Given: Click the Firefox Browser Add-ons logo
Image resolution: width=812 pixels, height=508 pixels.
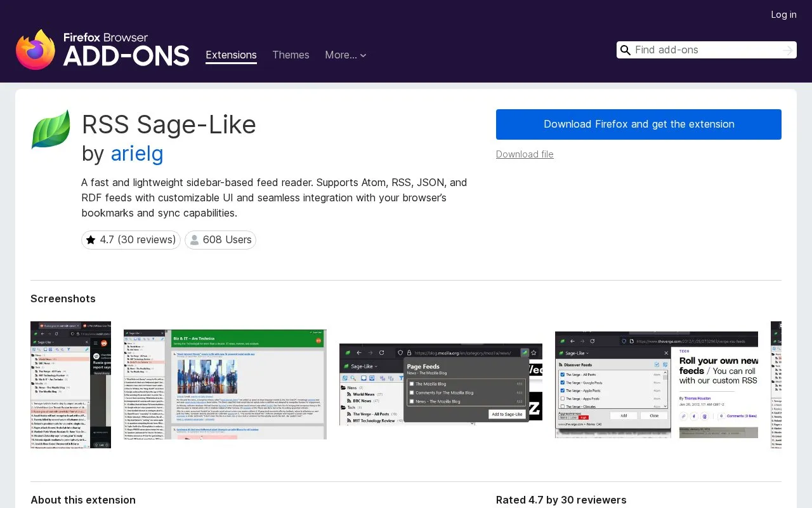Looking at the screenshot, I should coord(103,50).
